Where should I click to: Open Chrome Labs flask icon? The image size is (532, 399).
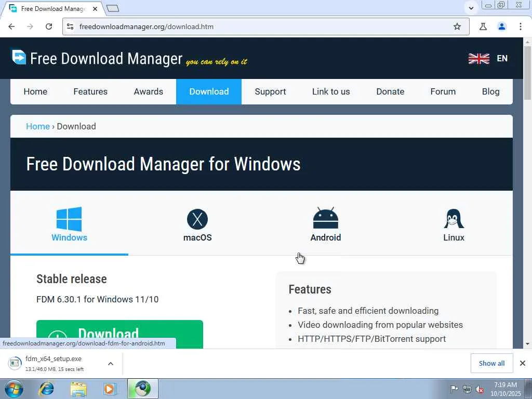(x=483, y=26)
